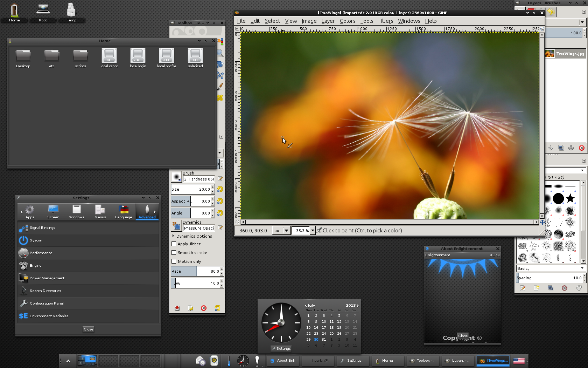Open the Filters menu
The height and width of the screenshot is (368, 588).
click(385, 21)
